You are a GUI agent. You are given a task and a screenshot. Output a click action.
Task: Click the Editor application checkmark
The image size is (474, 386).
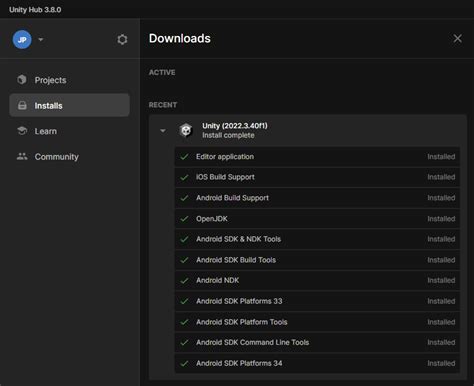(184, 156)
